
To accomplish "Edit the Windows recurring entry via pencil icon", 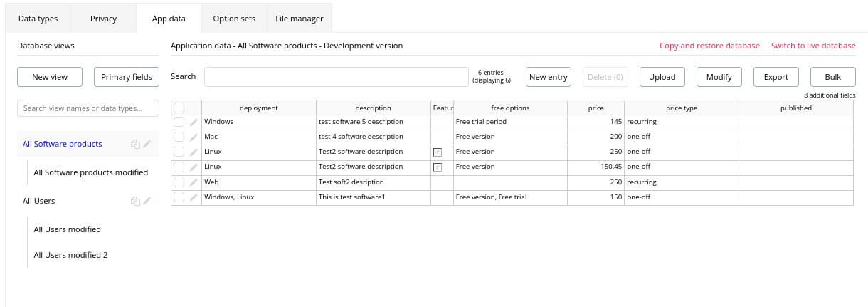I will [x=194, y=122].
